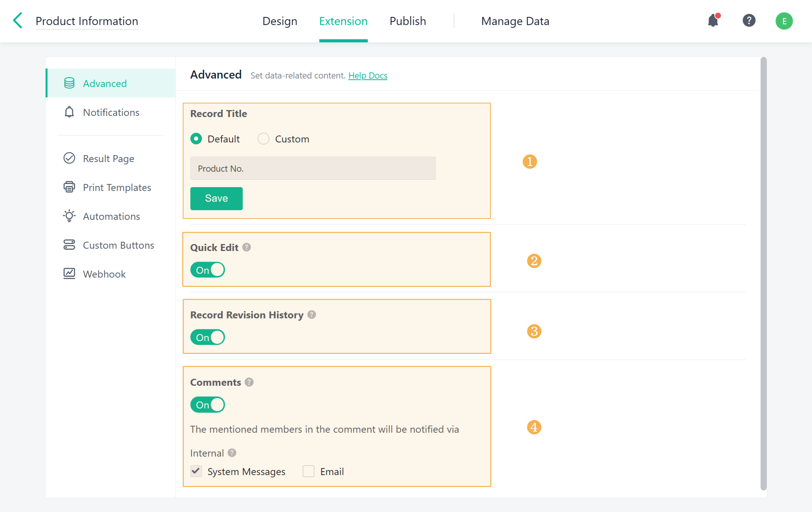Image resolution: width=812 pixels, height=512 pixels.
Task: Click Comments help tooltip icon
Action: point(249,382)
